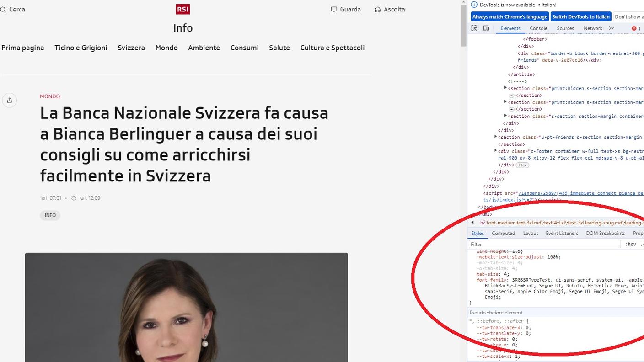Open the Mondo nav section

tap(166, 48)
